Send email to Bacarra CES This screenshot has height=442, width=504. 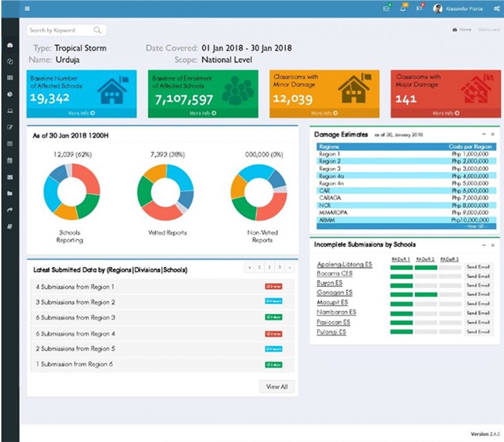pyautogui.click(x=479, y=276)
